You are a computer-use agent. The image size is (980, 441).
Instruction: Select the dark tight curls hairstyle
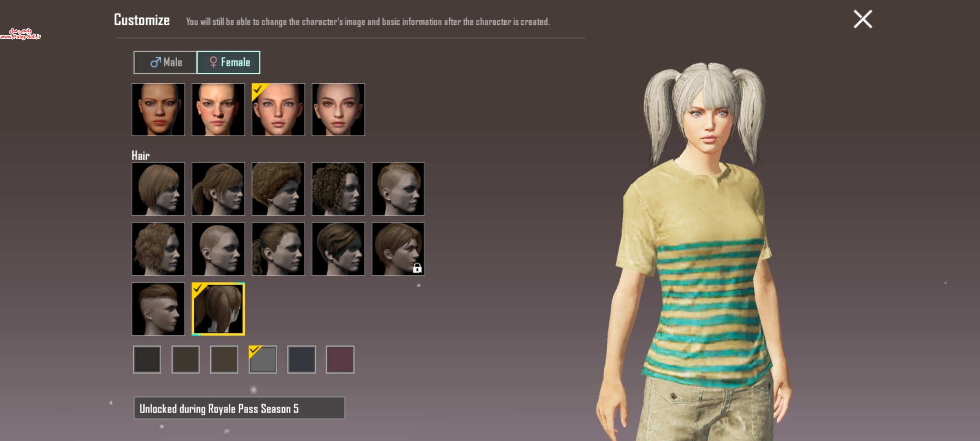tap(339, 189)
